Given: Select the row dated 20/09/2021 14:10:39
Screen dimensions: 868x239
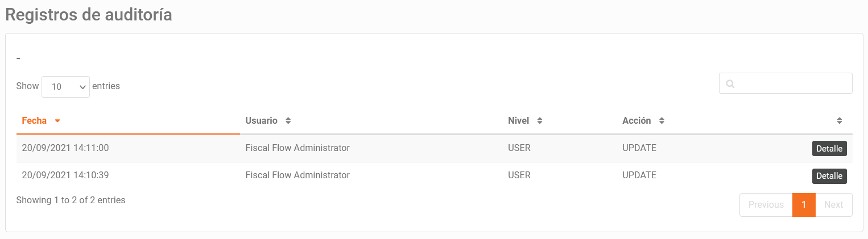Looking at the screenshot, I should tap(434, 176).
